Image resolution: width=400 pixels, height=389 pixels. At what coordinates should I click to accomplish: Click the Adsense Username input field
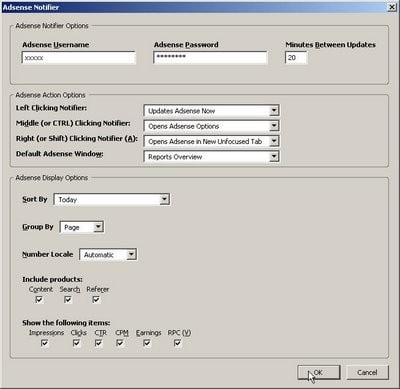pos(78,58)
